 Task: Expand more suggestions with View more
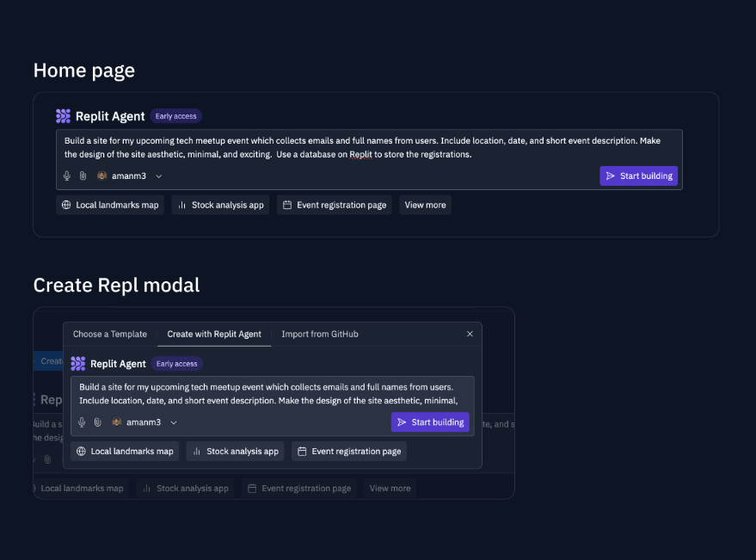click(424, 205)
